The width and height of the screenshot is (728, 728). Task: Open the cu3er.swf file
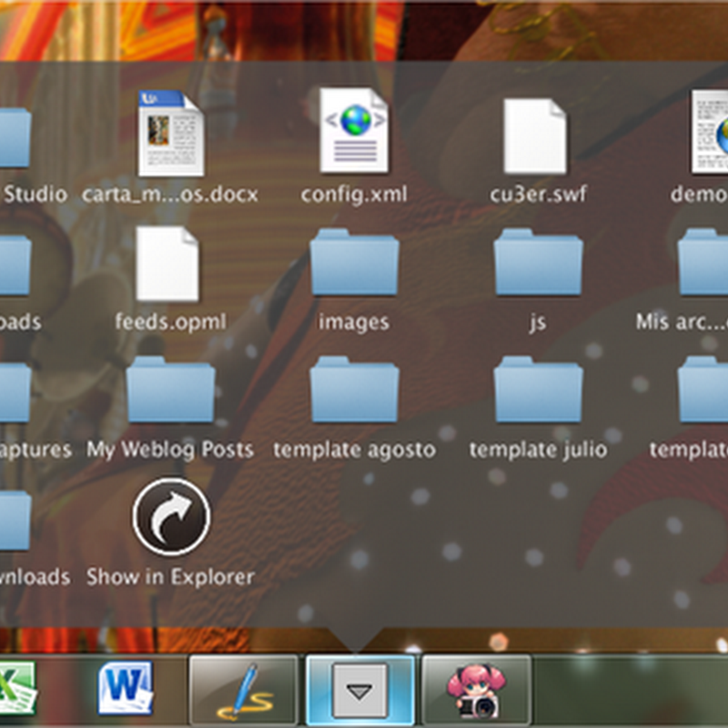[537, 136]
